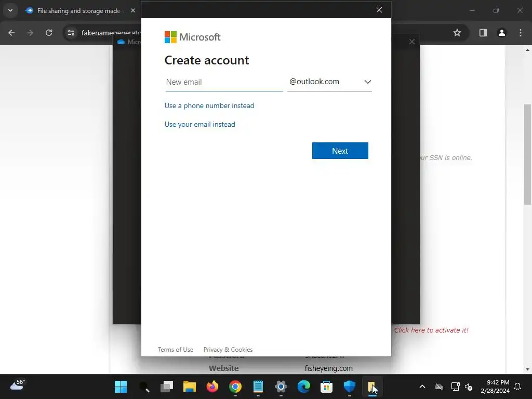Click the Website label in the page
532x399 pixels.
223,368
